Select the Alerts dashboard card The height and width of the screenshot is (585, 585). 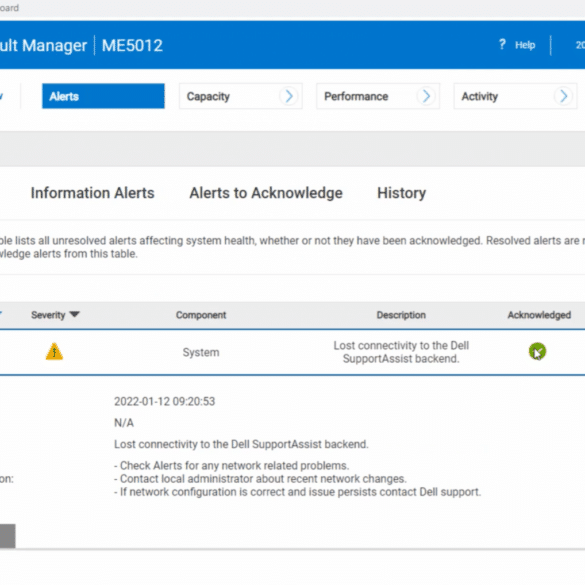(x=103, y=96)
